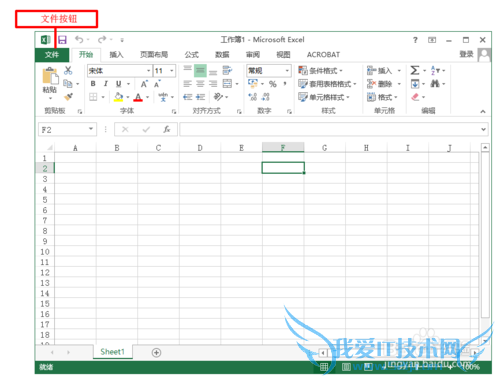The height and width of the screenshot is (381, 500).
Task: Switch to the 页面布局 ribbon tab
Action: (154, 55)
